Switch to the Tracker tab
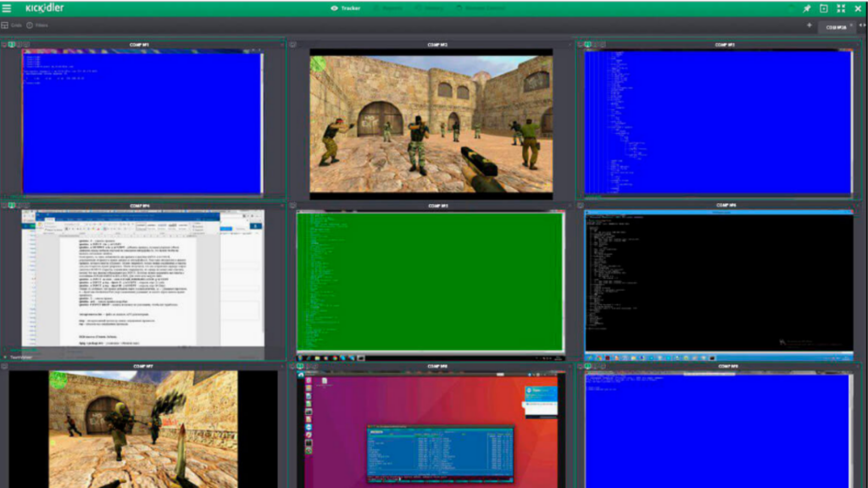868x488 pixels. pos(346,8)
